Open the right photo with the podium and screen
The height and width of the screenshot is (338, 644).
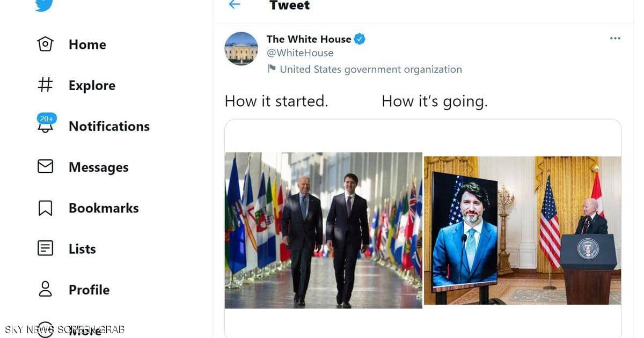click(x=522, y=231)
